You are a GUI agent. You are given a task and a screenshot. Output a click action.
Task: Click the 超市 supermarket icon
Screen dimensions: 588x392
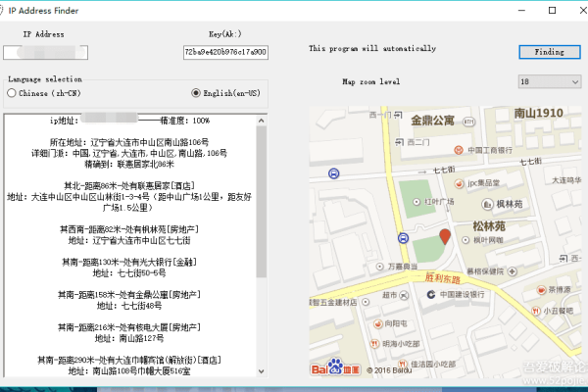click(404, 295)
